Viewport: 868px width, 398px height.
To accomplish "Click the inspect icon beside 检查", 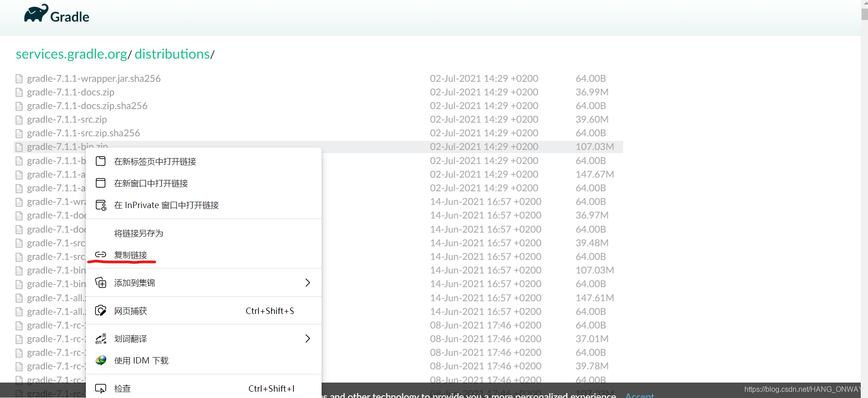I will (x=101, y=388).
